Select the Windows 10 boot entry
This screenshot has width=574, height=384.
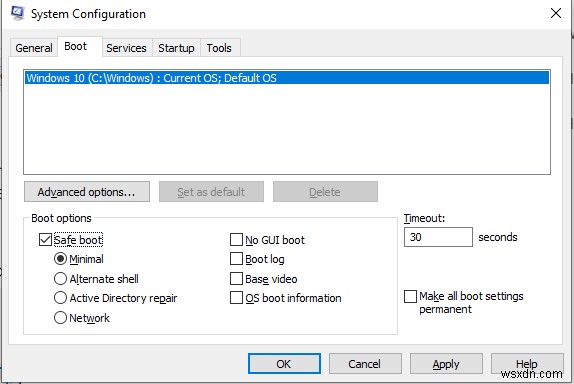tap(287, 78)
